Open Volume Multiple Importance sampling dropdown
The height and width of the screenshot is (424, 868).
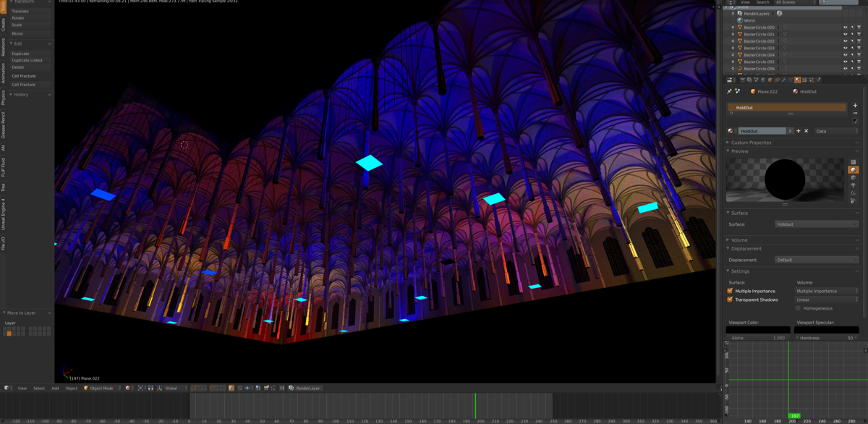click(827, 291)
